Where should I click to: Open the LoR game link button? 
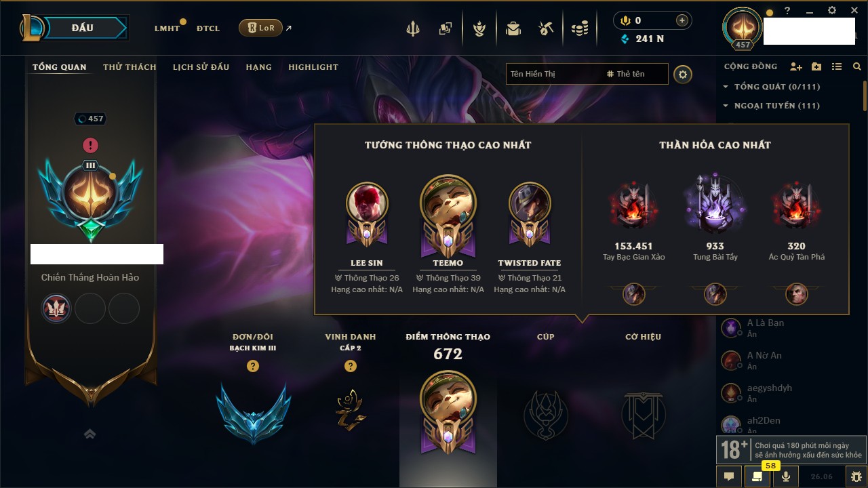click(260, 28)
